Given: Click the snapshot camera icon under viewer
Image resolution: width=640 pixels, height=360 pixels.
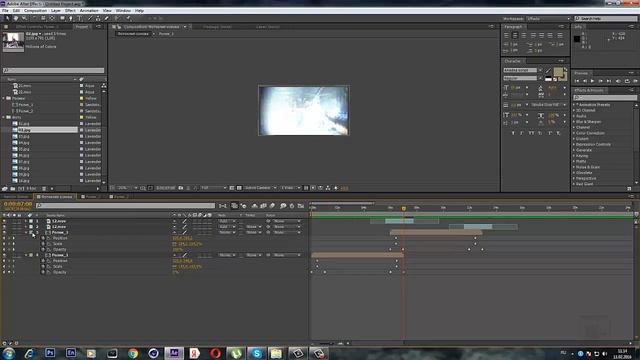Looking at the screenshot, I should pyautogui.click(x=181, y=188).
